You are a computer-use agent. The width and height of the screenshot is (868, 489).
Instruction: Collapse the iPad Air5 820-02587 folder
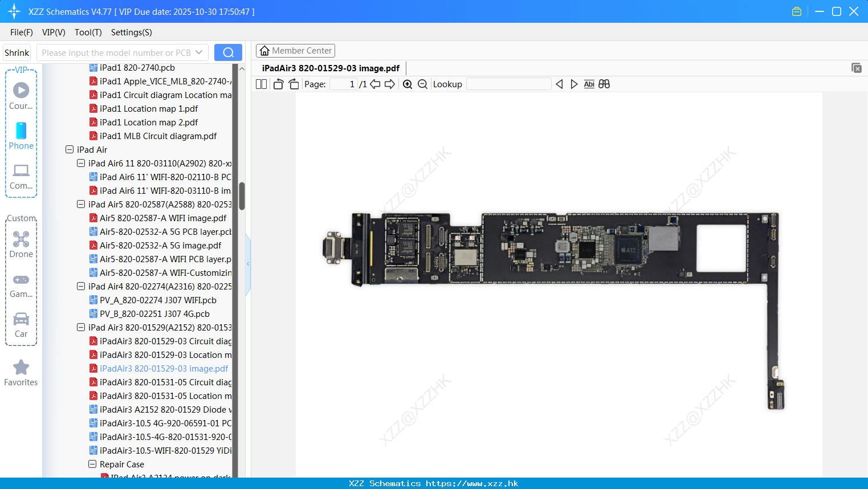tap(81, 205)
